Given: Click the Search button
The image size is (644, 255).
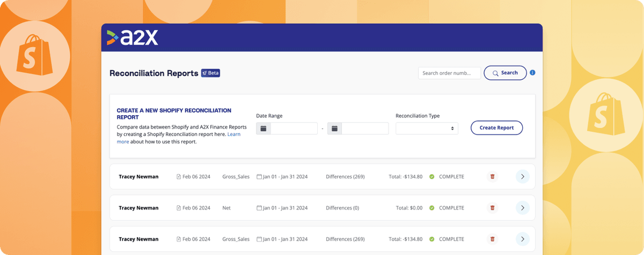Looking at the screenshot, I should pyautogui.click(x=505, y=73).
